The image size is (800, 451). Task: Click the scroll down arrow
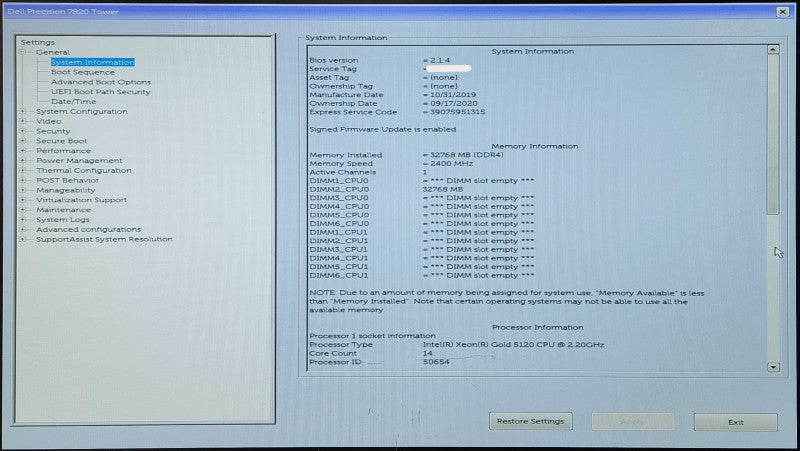(773, 367)
